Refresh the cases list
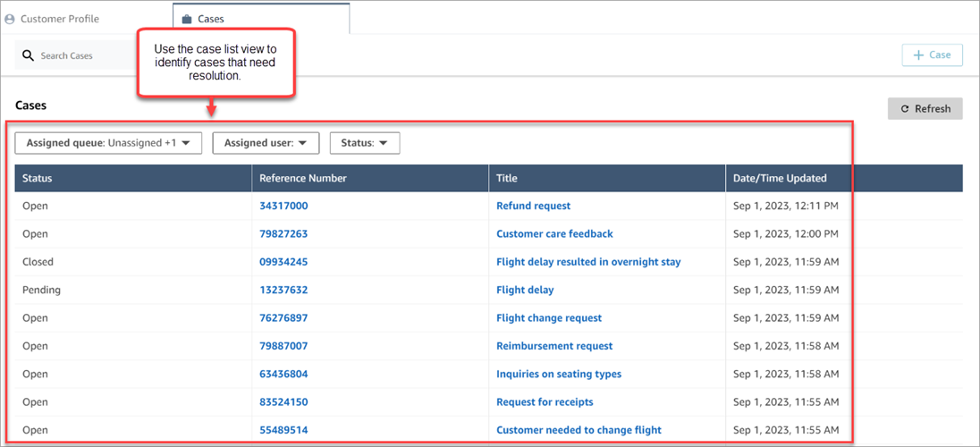 (925, 109)
